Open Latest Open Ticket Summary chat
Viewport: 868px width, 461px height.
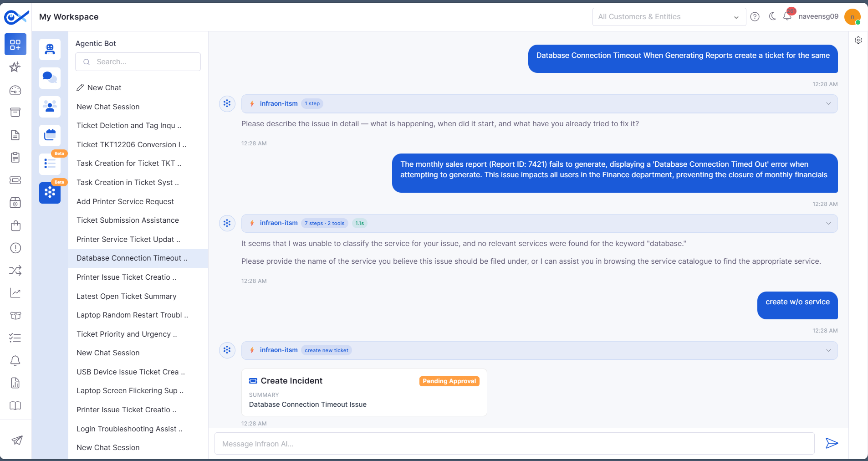[127, 296]
